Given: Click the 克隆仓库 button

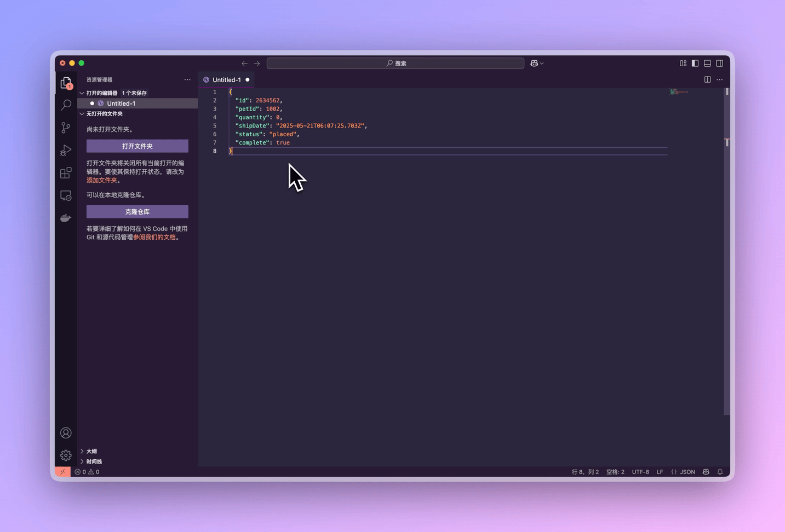Looking at the screenshot, I should tap(137, 212).
